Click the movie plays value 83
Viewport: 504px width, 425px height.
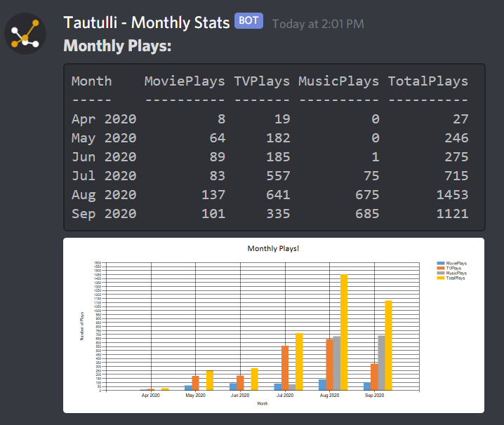click(x=218, y=176)
